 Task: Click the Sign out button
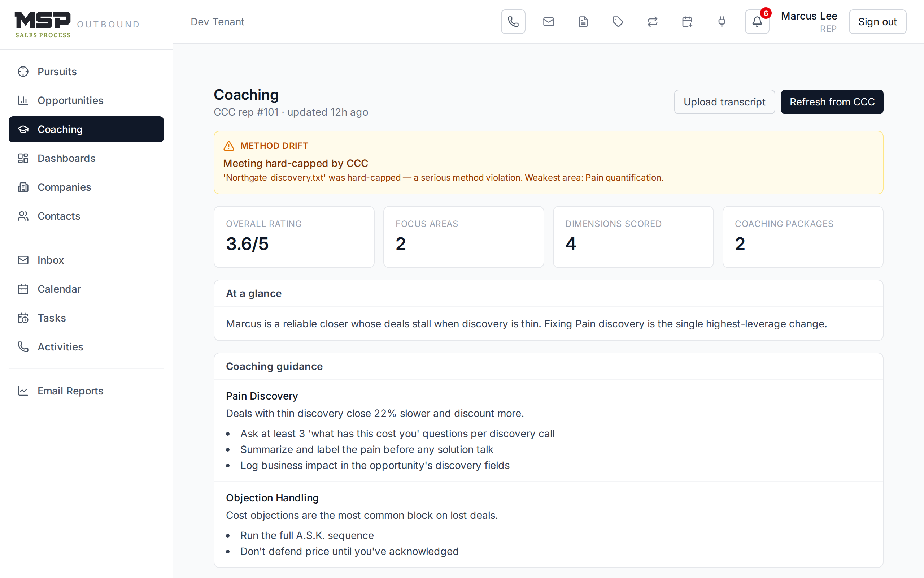877,22
